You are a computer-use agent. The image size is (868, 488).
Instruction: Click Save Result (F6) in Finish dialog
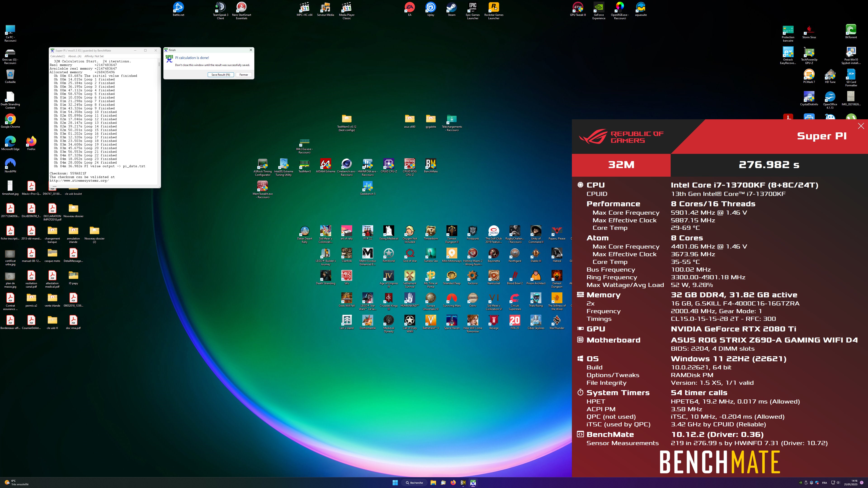click(x=221, y=75)
